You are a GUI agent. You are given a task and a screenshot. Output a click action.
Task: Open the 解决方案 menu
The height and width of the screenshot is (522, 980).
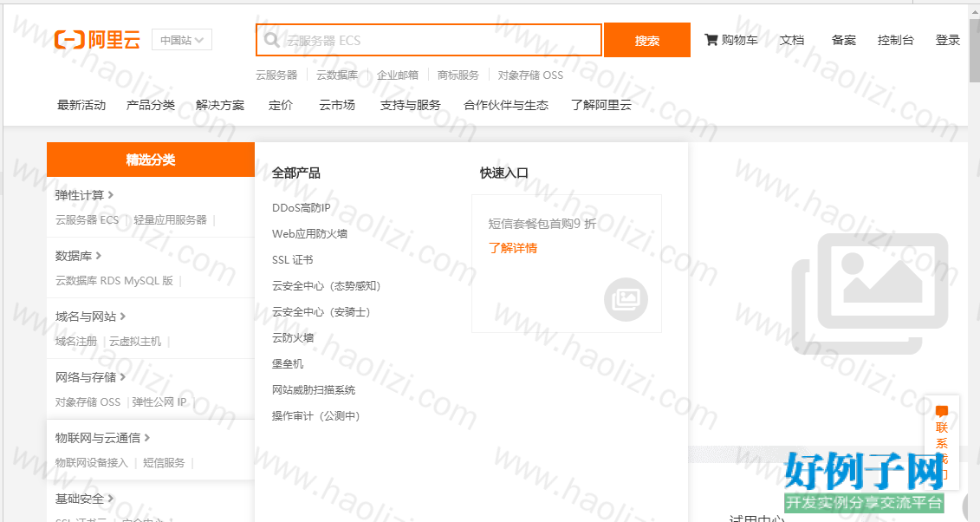[220, 105]
